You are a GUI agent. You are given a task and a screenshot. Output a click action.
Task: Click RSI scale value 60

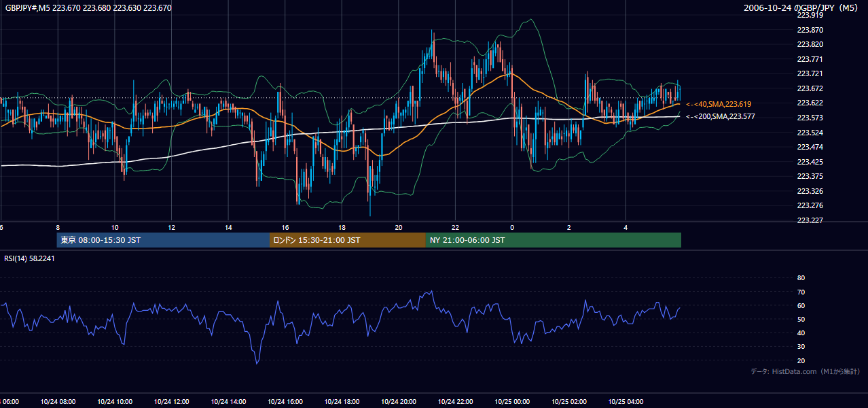[801, 305]
